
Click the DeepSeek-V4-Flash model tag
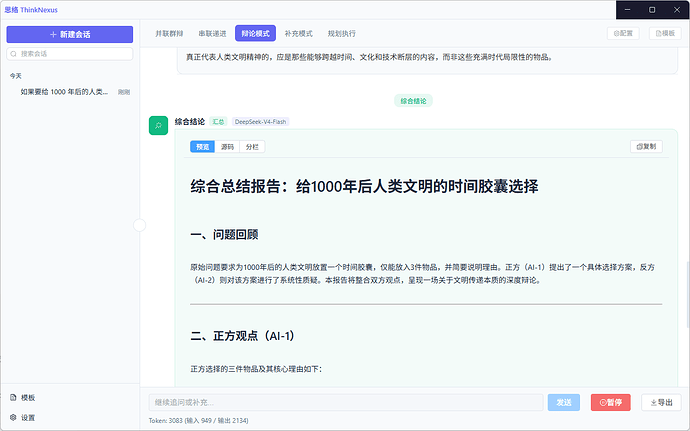click(x=261, y=122)
